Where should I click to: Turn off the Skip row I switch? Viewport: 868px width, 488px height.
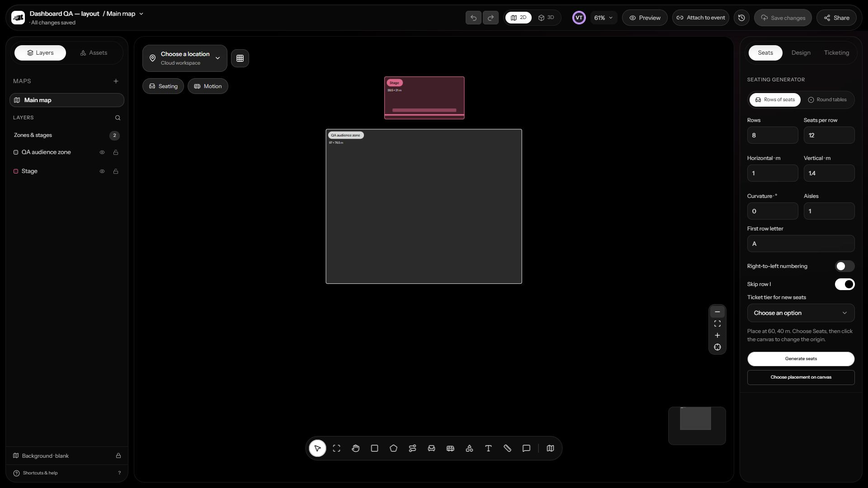844,284
